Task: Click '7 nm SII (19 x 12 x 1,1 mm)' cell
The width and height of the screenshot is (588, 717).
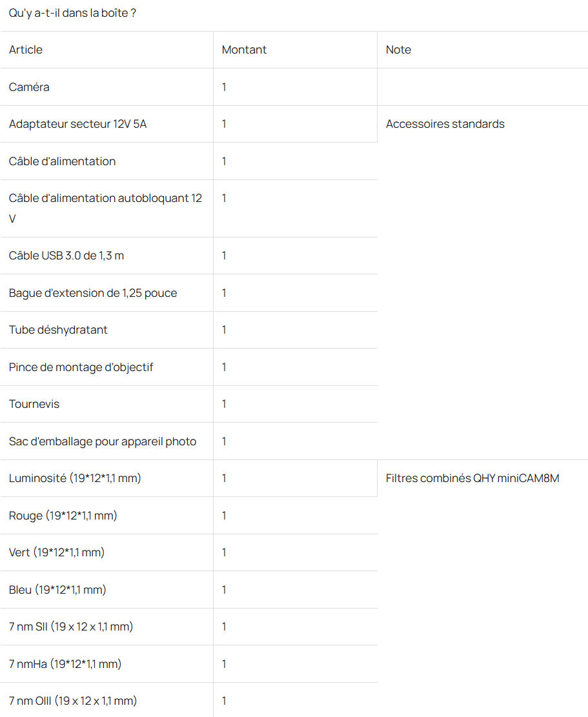Action: [71, 627]
